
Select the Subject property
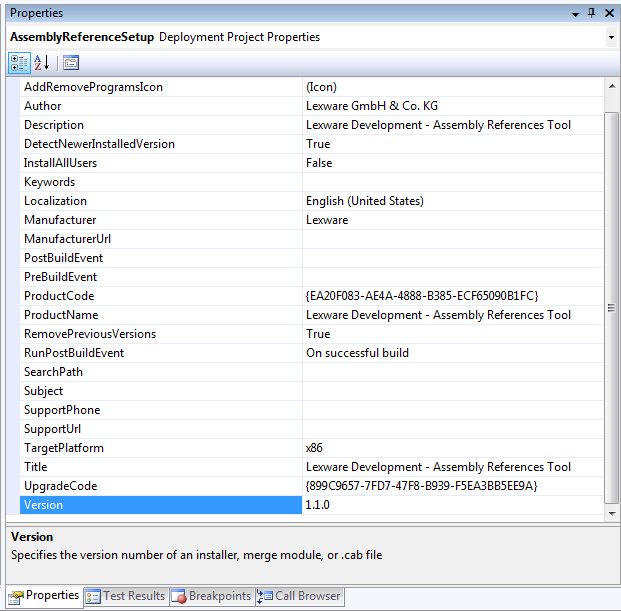coord(161,391)
